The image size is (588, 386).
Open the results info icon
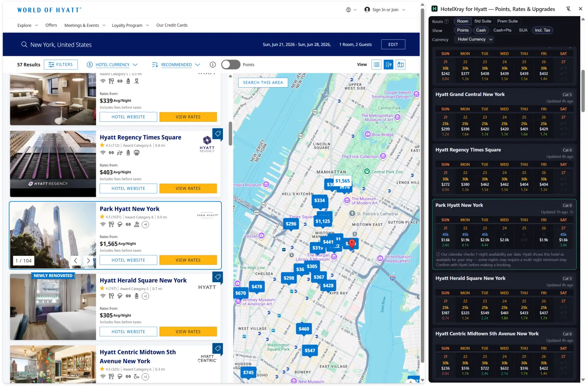coord(212,65)
